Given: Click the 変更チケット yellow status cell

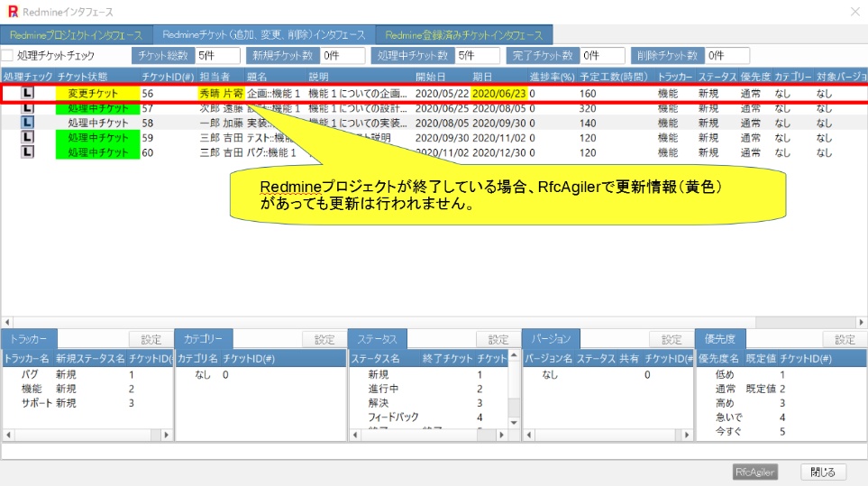Looking at the screenshot, I should 97,93.
